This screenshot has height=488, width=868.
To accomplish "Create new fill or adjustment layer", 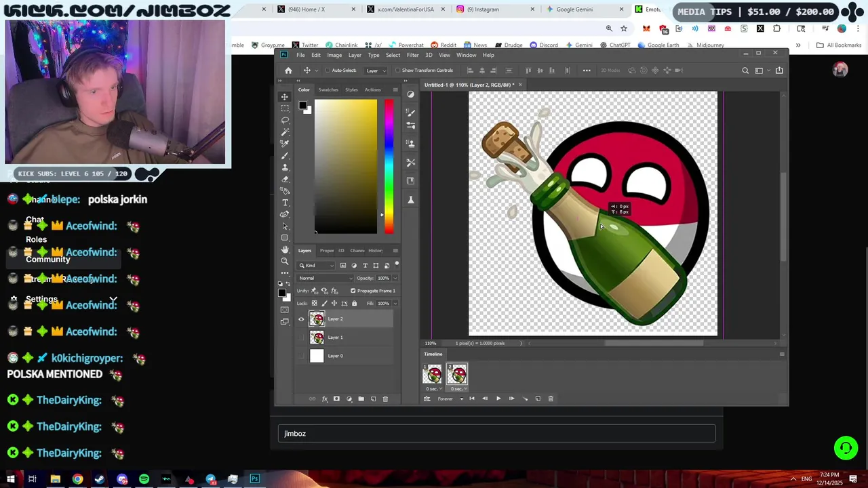I will 349,399.
